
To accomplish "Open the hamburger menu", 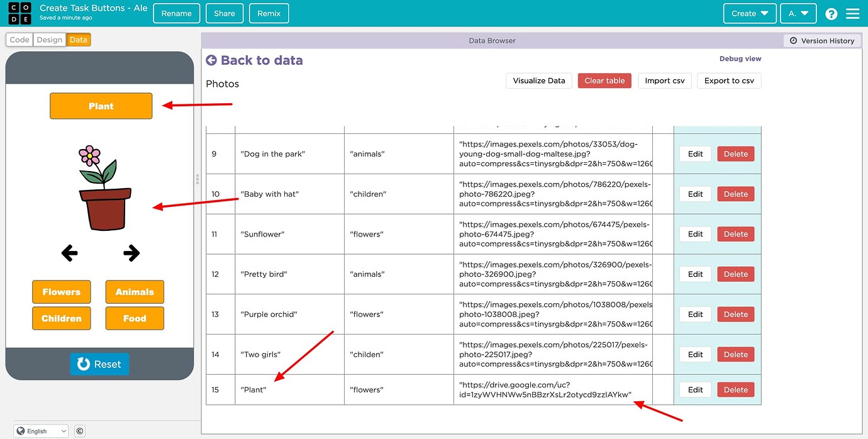I will click(x=853, y=13).
